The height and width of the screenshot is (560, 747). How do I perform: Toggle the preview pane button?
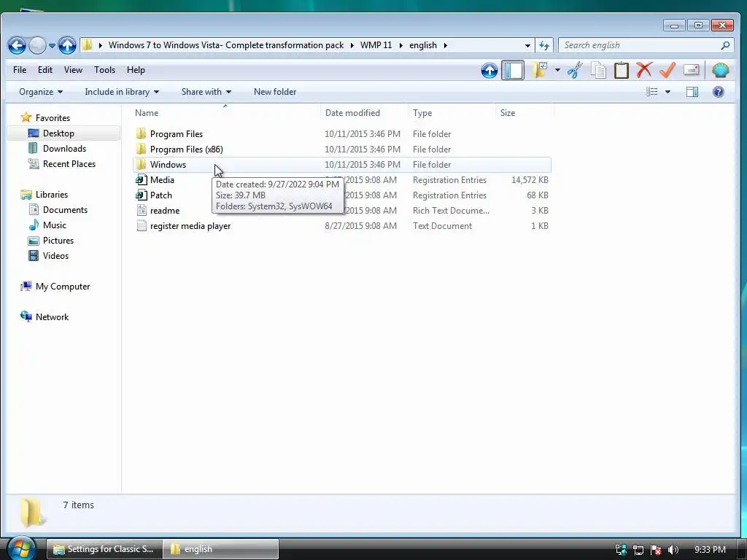pyautogui.click(x=692, y=92)
